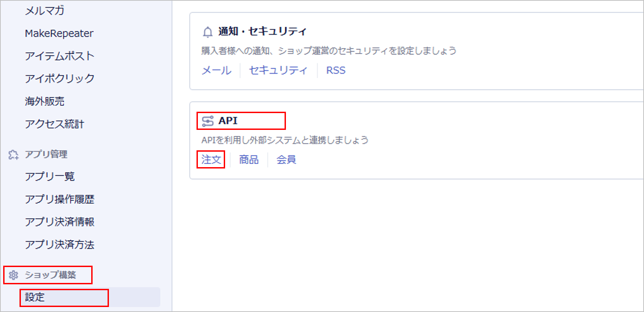Screen dimensions: 644x312
Task: Open アイポクリック from the sidebar
Action: [x=59, y=78]
